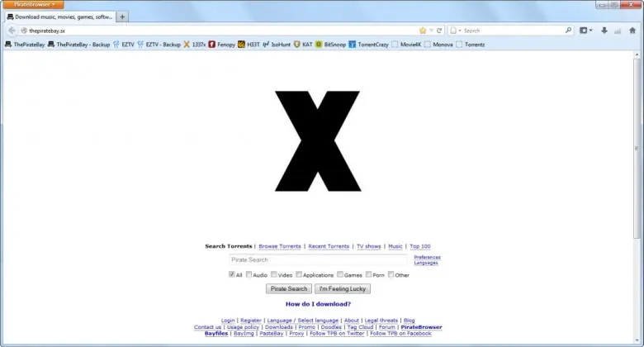Open Browse Torrents link
Viewport: 644px width, 347px height.
(x=280, y=246)
